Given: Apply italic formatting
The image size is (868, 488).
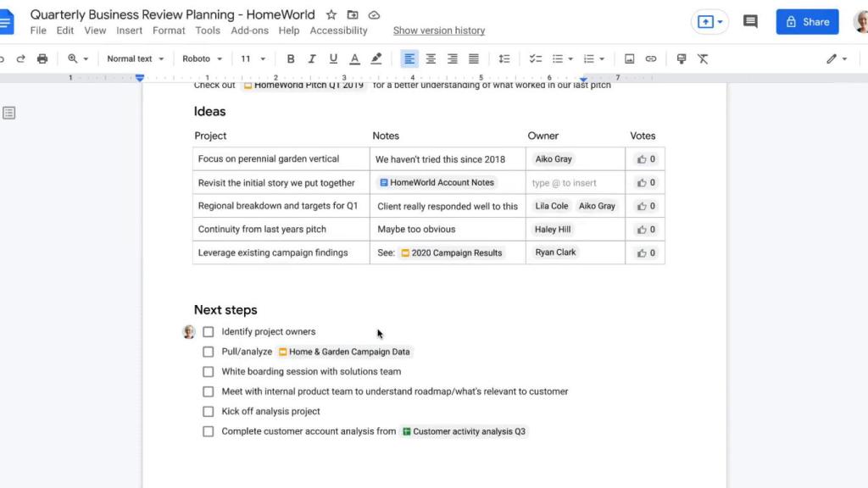Looking at the screenshot, I should tap(311, 58).
